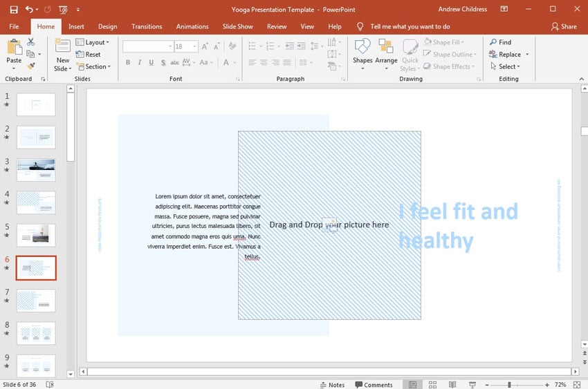
Task: Start Slide Show from status bar
Action: pyautogui.click(x=472, y=385)
